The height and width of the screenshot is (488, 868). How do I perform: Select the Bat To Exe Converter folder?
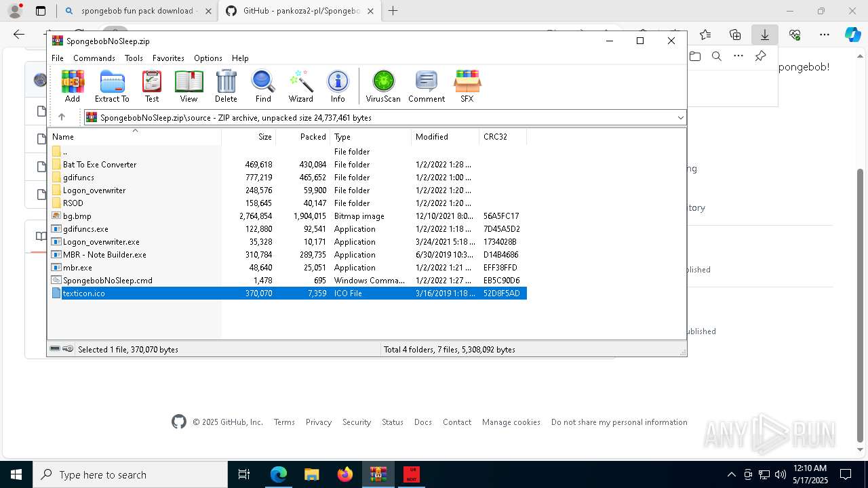(x=287, y=165)
